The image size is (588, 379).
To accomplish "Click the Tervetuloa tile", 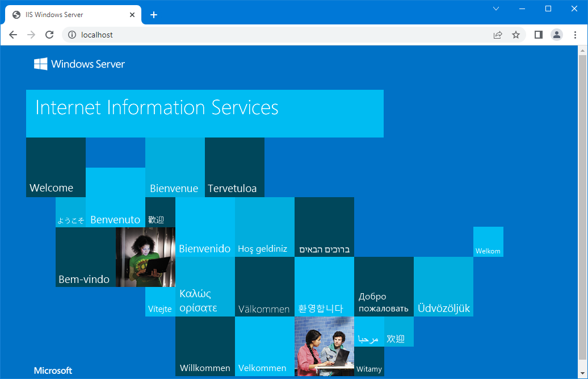I will coord(235,168).
